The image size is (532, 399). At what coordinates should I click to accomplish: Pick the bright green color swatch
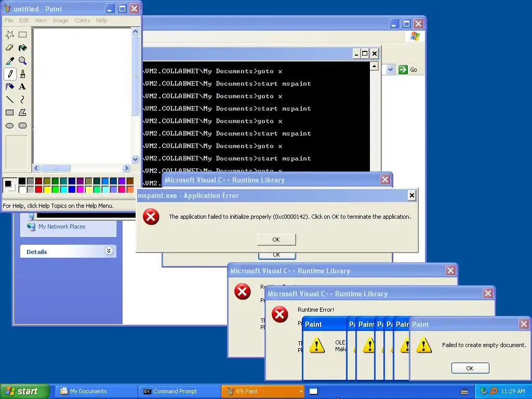pyautogui.click(x=55, y=189)
